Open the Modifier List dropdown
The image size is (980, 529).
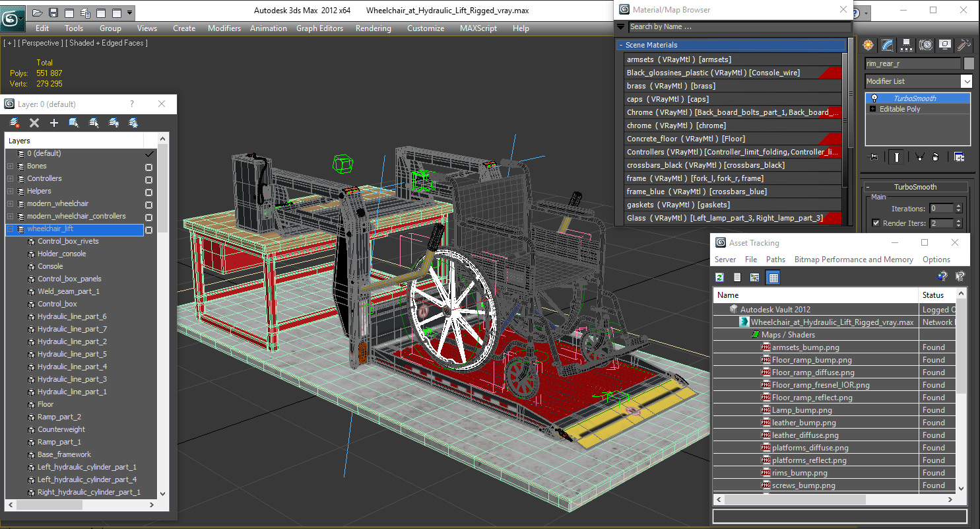[966, 81]
